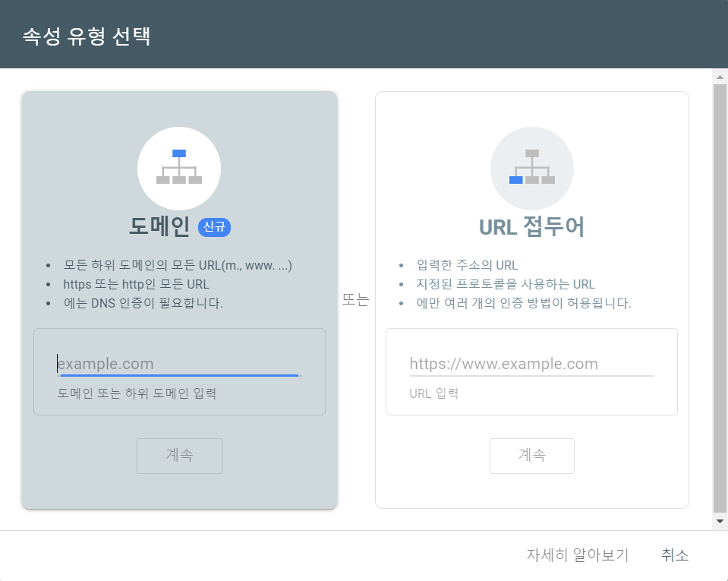
Task: Click 계속 button under the domain field
Action: coord(179,456)
